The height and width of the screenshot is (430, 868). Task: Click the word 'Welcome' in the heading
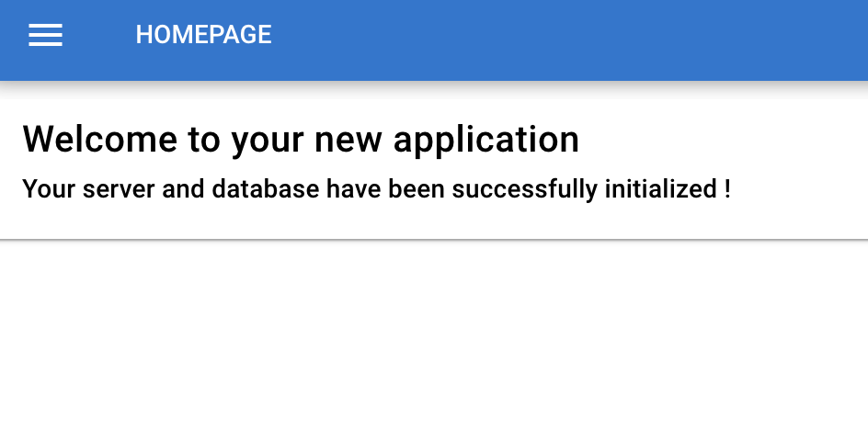click(100, 139)
